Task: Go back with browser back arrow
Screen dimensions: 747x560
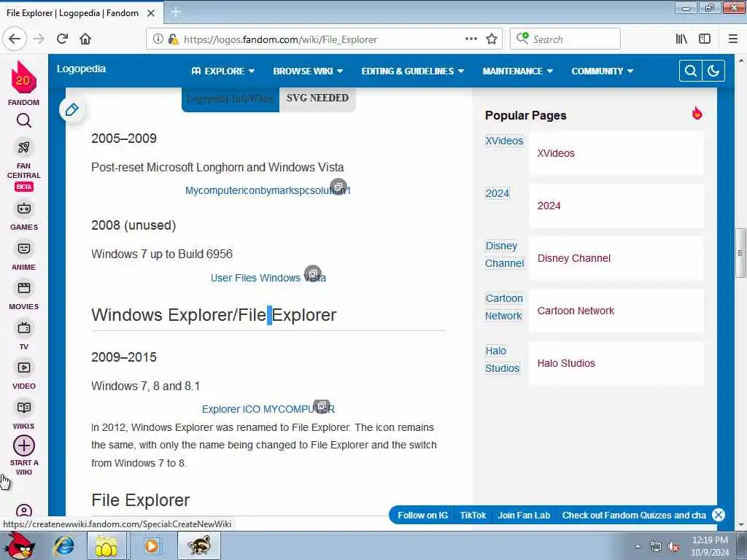Action: (x=15, y=39)
